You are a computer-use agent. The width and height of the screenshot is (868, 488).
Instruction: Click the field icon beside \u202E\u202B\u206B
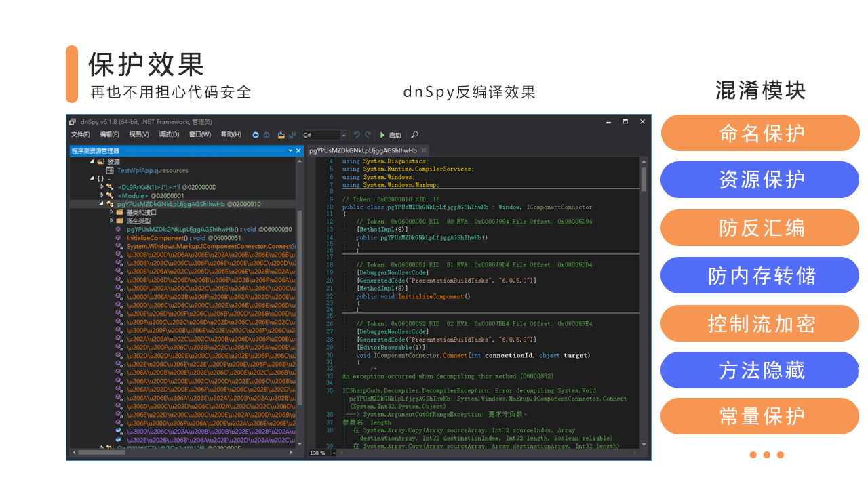click(119, 439)
